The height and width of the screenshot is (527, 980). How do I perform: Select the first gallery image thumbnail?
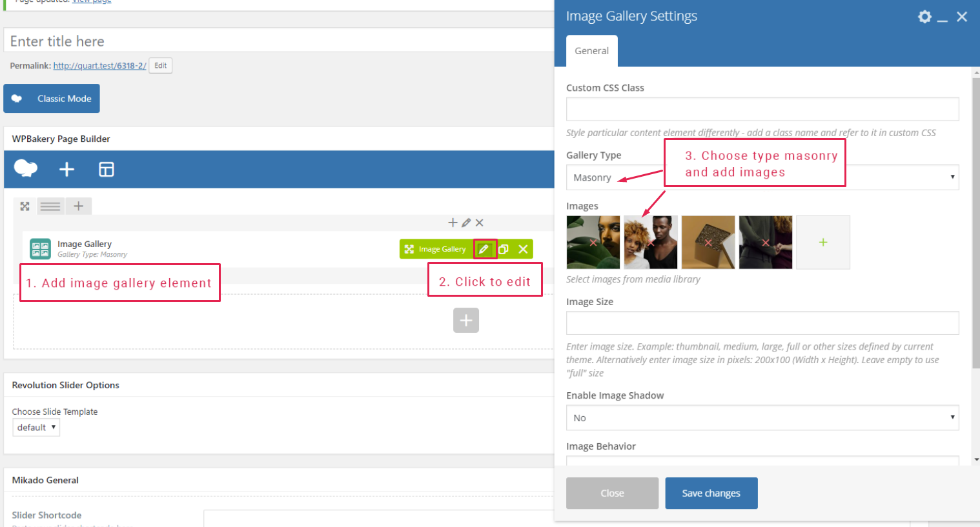tap(593, 243)
